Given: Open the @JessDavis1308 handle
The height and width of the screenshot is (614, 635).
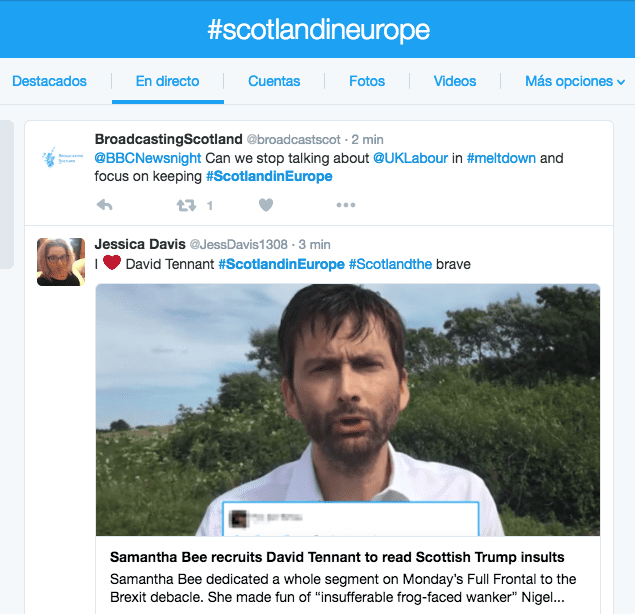Looking at the screenshot, I should (239, 245).
